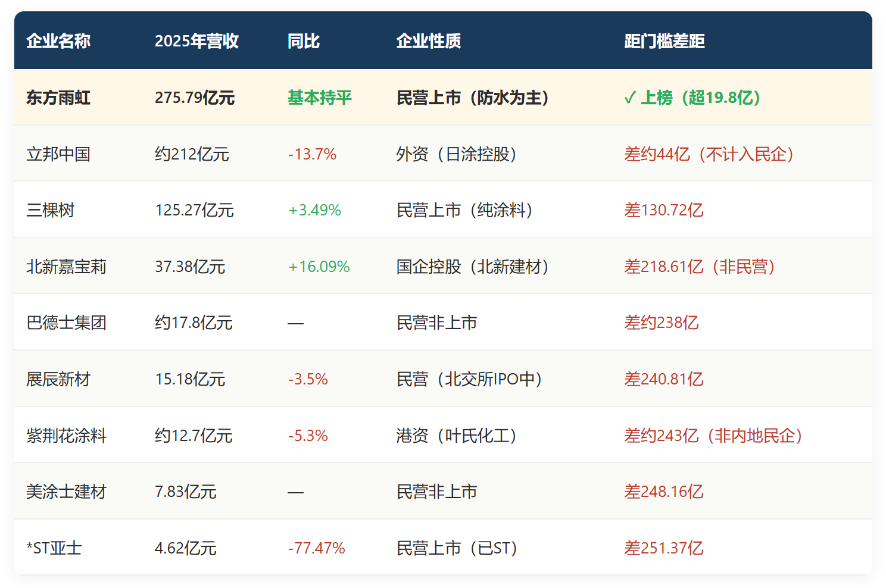Select company name 立邦中国
The height and width of the screenshot is (588, 886).
click(58, 154)
